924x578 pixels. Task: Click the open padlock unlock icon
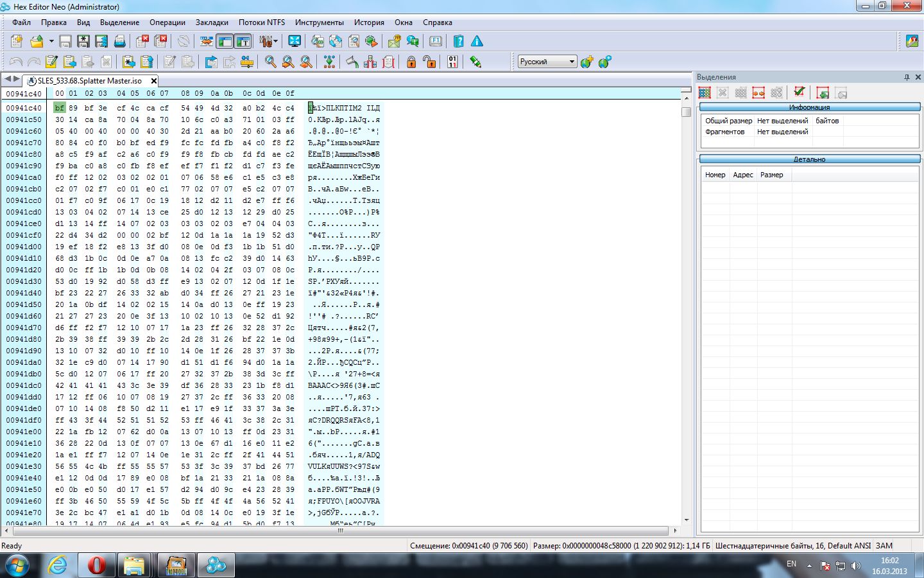click(x=429, y=62)
